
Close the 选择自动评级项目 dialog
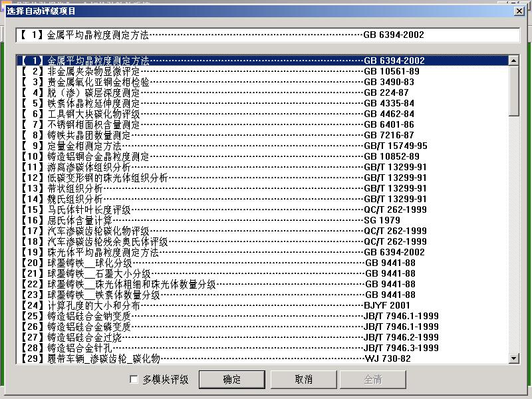point(519,11)
